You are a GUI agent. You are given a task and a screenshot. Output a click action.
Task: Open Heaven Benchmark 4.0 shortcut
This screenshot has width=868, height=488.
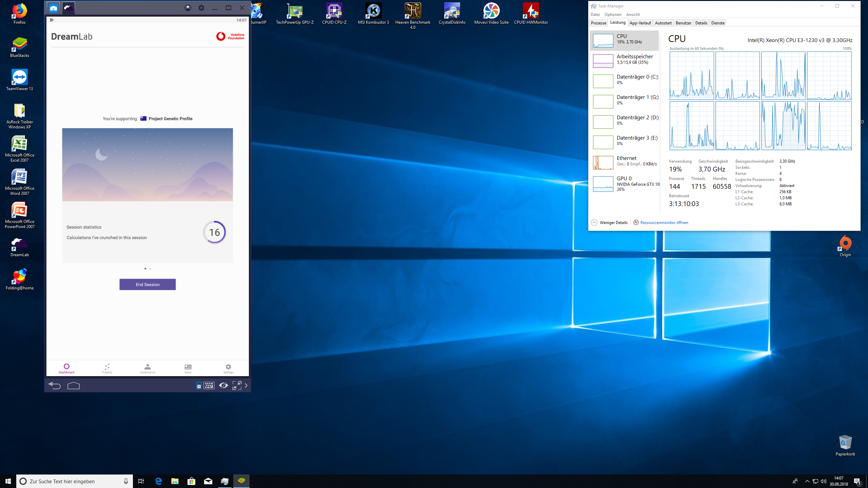point(413,16)
